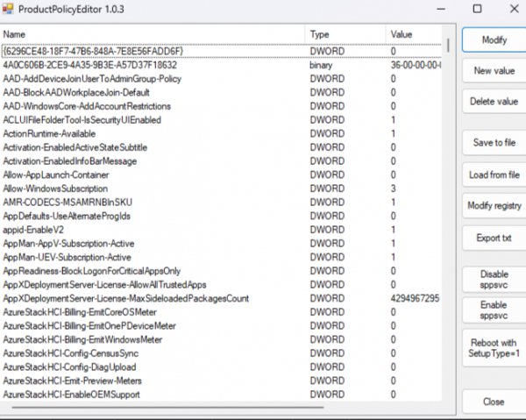The image size is (526, 420).
Task: Select AzureStackHCI-Billing-EmitCoreOSMeter row
Action: [222, 312]
